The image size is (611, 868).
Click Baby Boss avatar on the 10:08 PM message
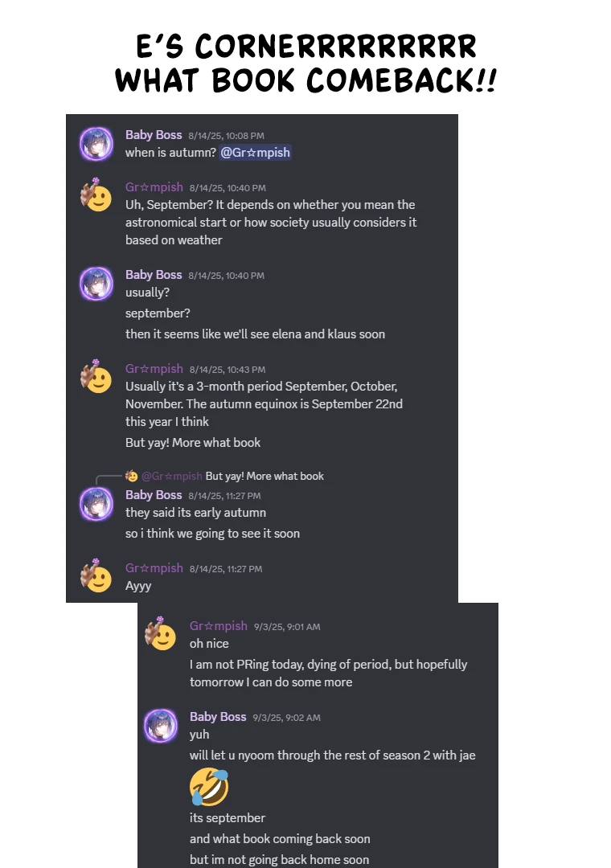click(x=96, y=144)
